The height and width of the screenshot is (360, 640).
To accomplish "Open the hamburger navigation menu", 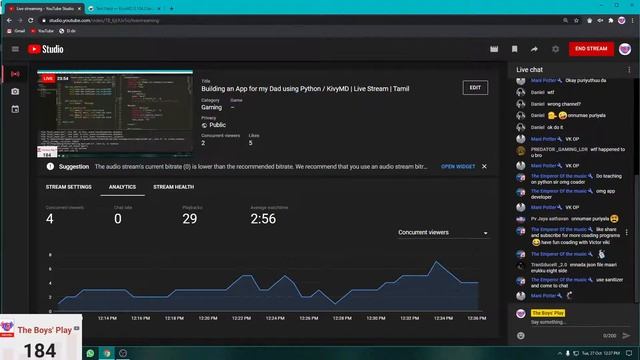I will 15,49.
